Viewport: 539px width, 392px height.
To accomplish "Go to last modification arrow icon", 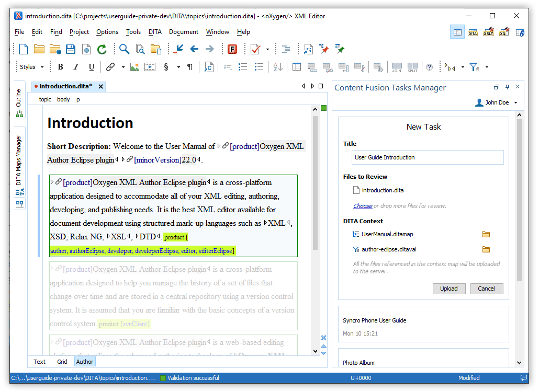I will point(178,49).
